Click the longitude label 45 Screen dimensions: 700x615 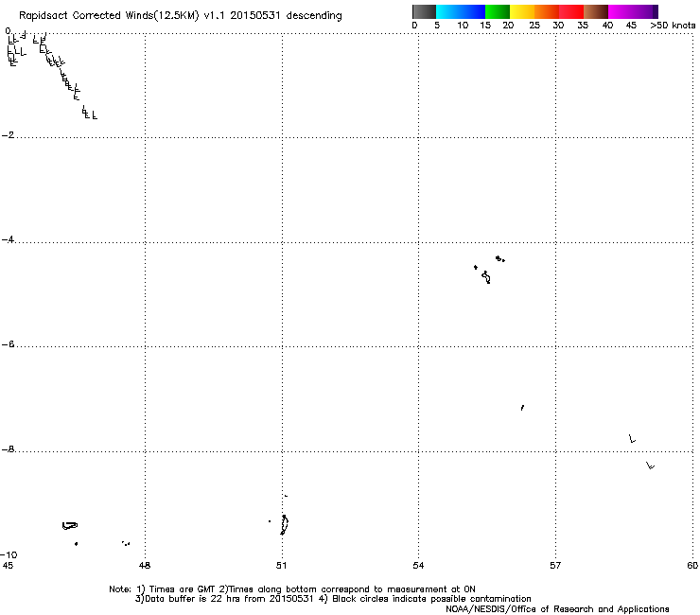point(8,566)
